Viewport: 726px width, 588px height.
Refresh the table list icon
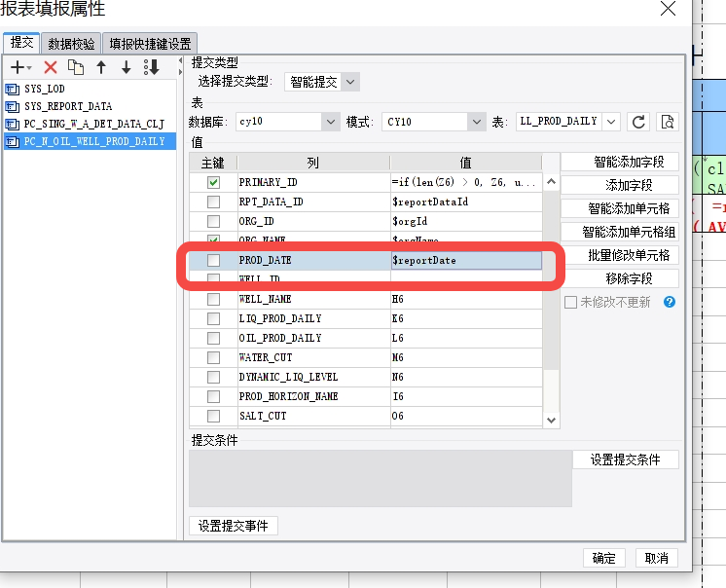click(638, 122)
